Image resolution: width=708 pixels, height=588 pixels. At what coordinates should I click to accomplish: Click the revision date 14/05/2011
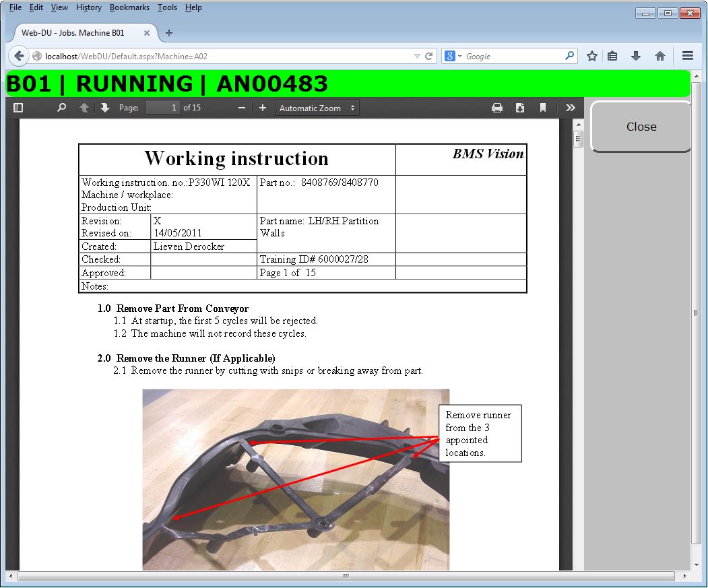click(178, 233)
